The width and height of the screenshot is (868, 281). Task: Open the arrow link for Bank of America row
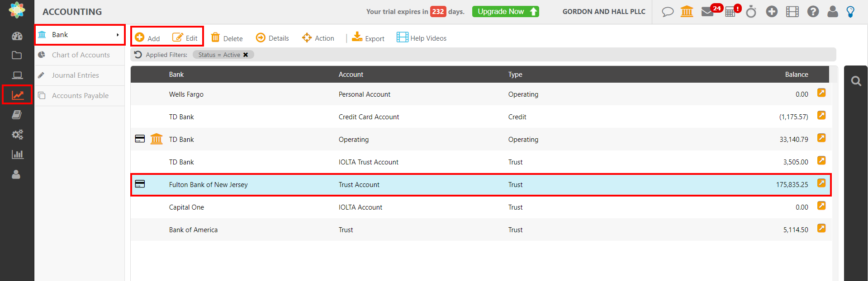click(821, 228)
